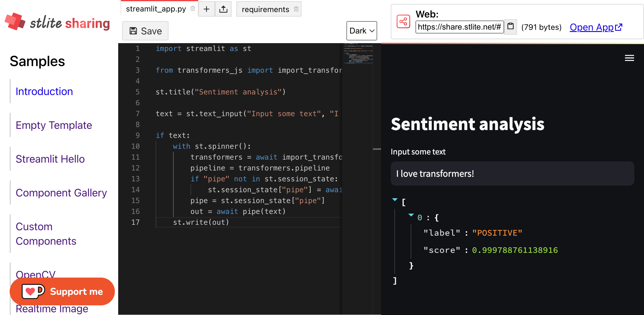Click the (791 bytes) size text
This screenshot has width=644, height=315.
541,27
